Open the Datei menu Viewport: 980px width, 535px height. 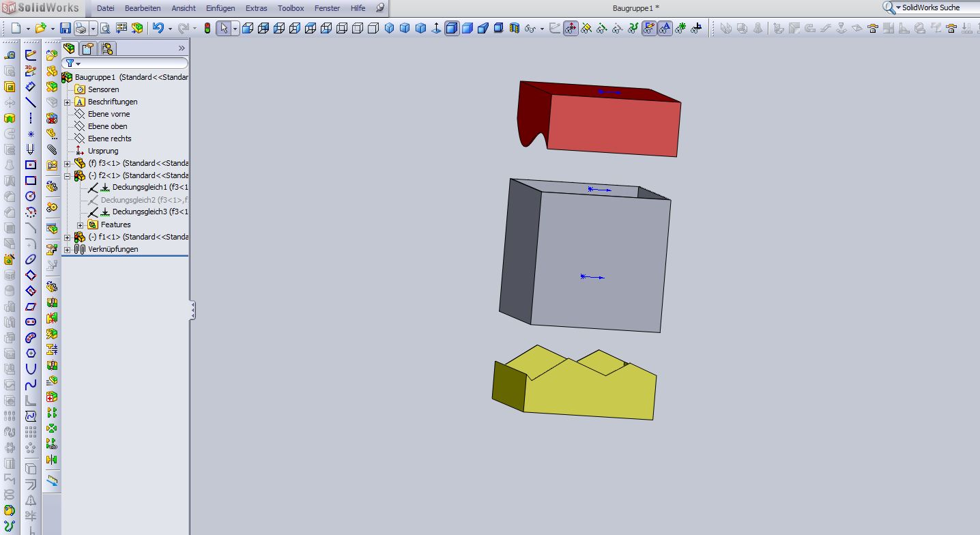106,8
